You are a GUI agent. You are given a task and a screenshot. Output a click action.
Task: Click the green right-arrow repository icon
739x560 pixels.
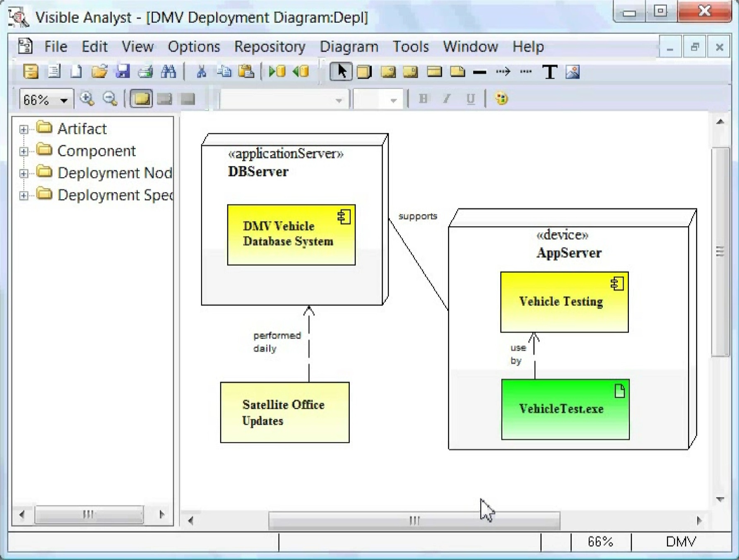point(277,72)
